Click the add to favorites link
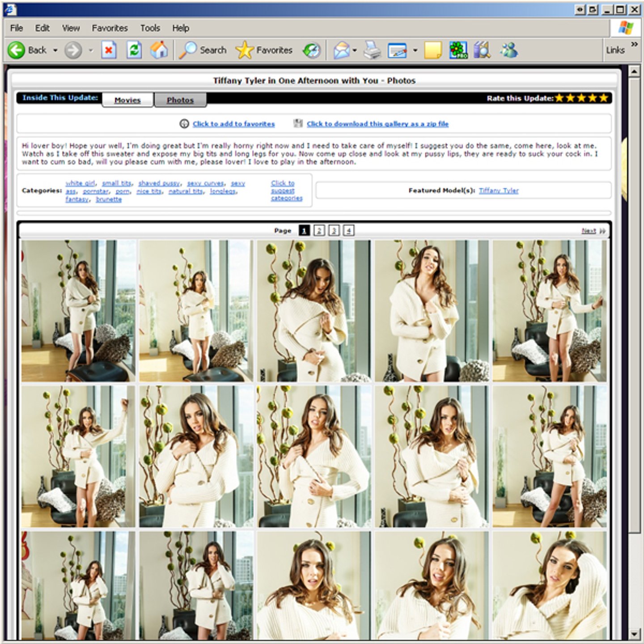Screen dimensions: 644x644 pyautogui.click(x=233, y=124)
